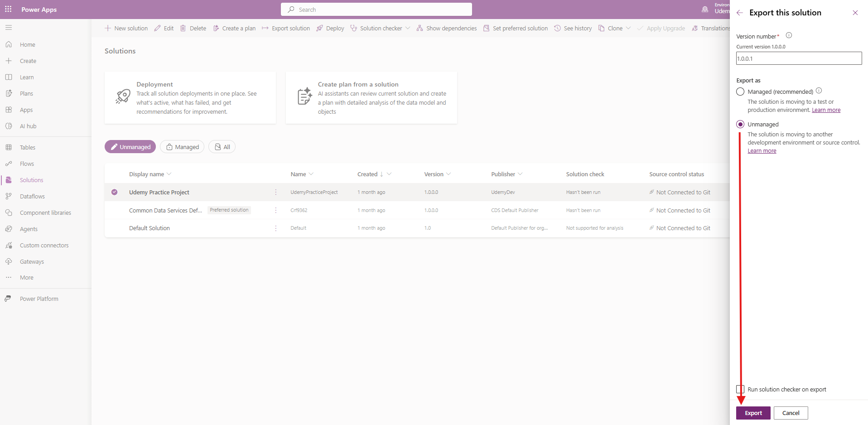Expand the Solution checker dropdown

point(408,28)
